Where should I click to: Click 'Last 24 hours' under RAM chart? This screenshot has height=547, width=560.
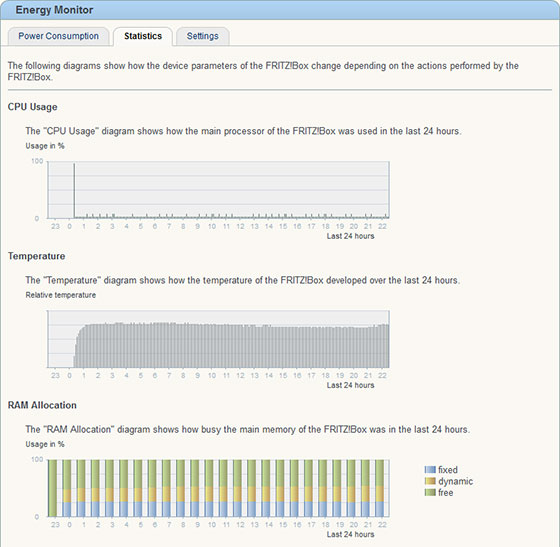(350, 534)
